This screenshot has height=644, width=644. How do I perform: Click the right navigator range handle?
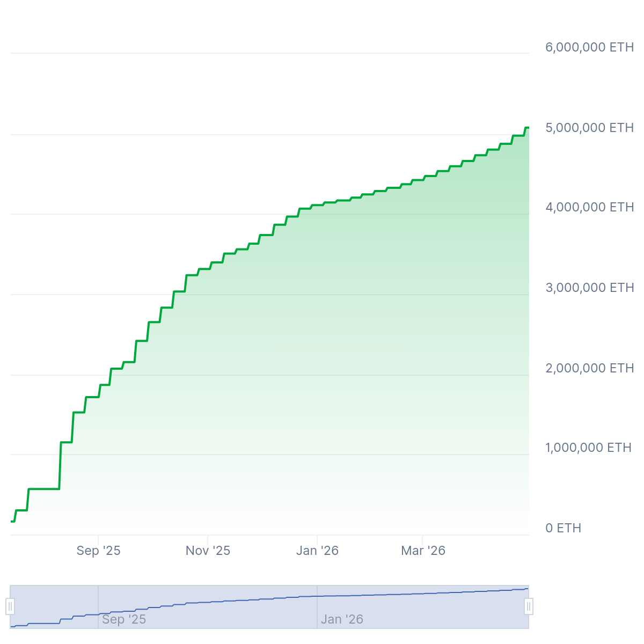(529, 607)
